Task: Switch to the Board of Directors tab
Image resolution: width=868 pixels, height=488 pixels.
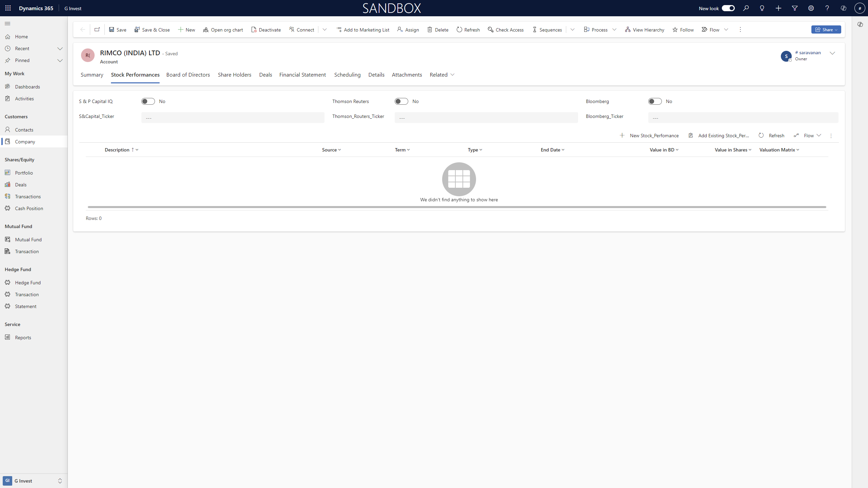Action: [188, 75]
